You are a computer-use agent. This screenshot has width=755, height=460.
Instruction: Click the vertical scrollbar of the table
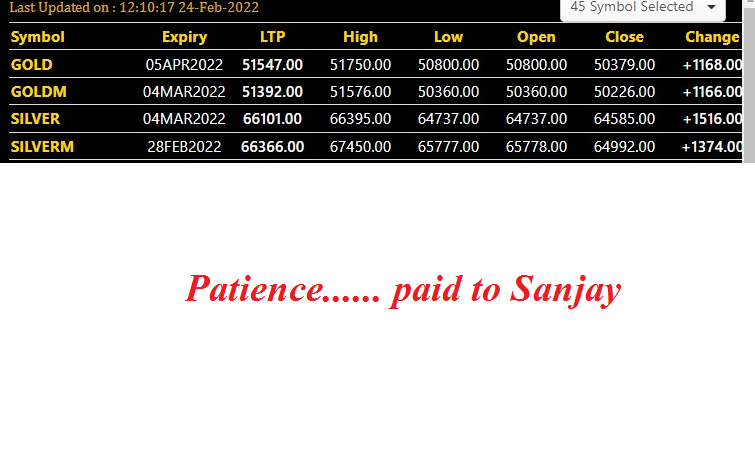749,81
